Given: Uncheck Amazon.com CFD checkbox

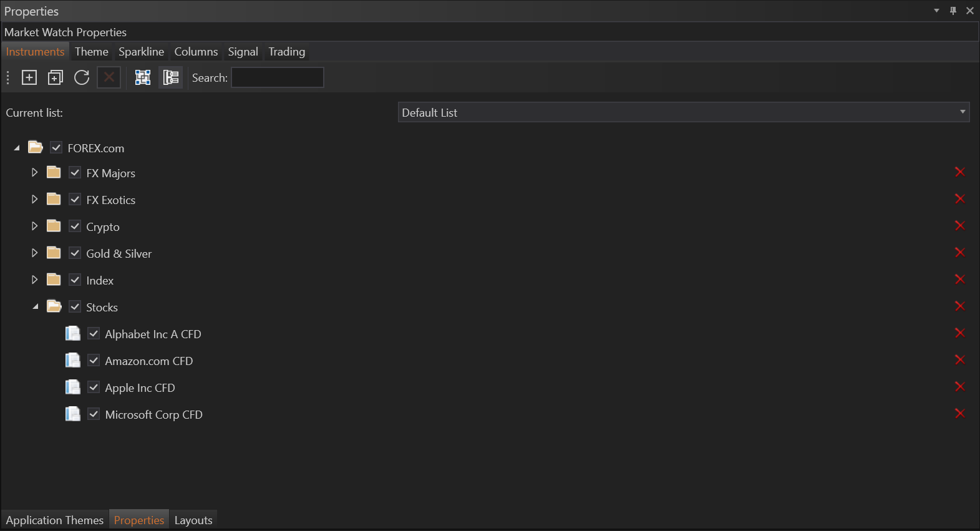Looking at the screenshot, I should [x=94, y=361].
